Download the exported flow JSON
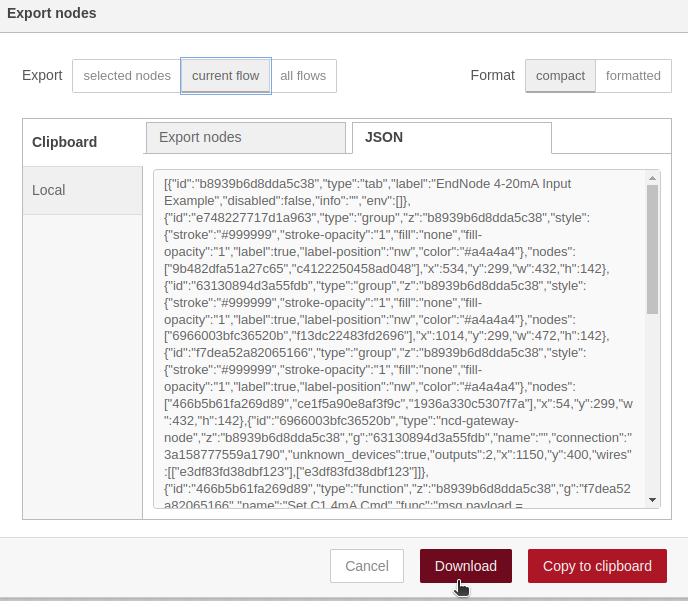 click(x=466, y=566)
